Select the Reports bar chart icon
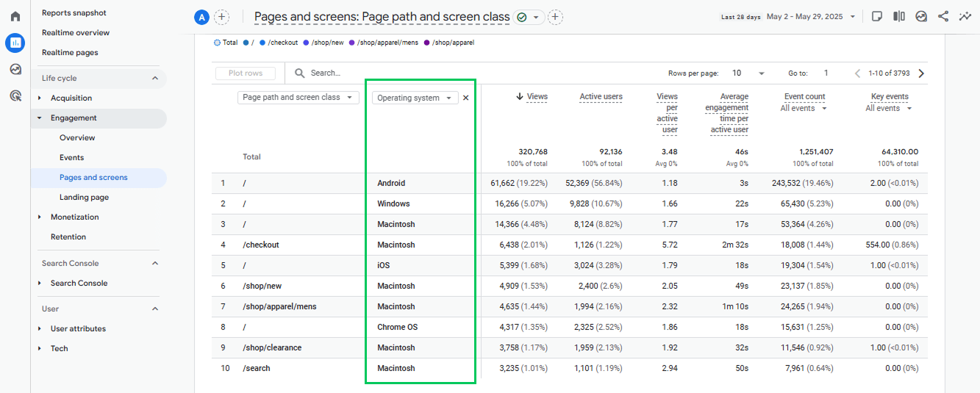Viewport: 980px width, 393px height. click(15, 43)
